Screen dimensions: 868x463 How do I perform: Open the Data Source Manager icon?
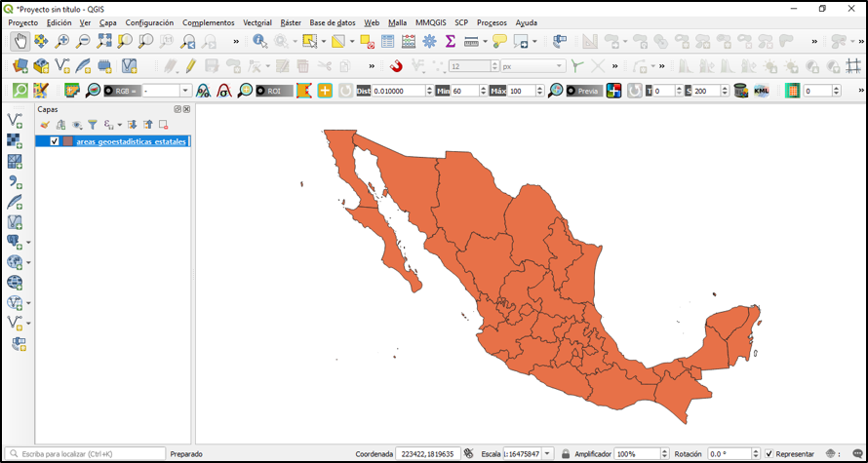20,66
